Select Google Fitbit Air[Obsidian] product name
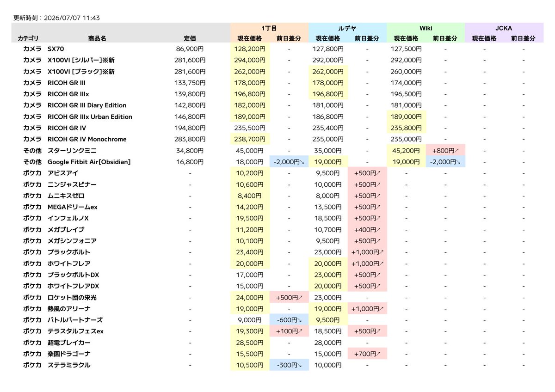This screenshot has width=555, height=392. (x=89, y=162)
